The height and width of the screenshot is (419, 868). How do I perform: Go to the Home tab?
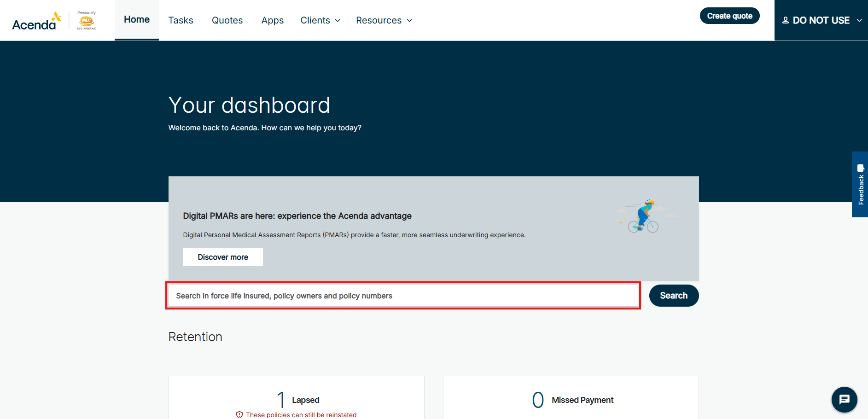click(137, 20)
